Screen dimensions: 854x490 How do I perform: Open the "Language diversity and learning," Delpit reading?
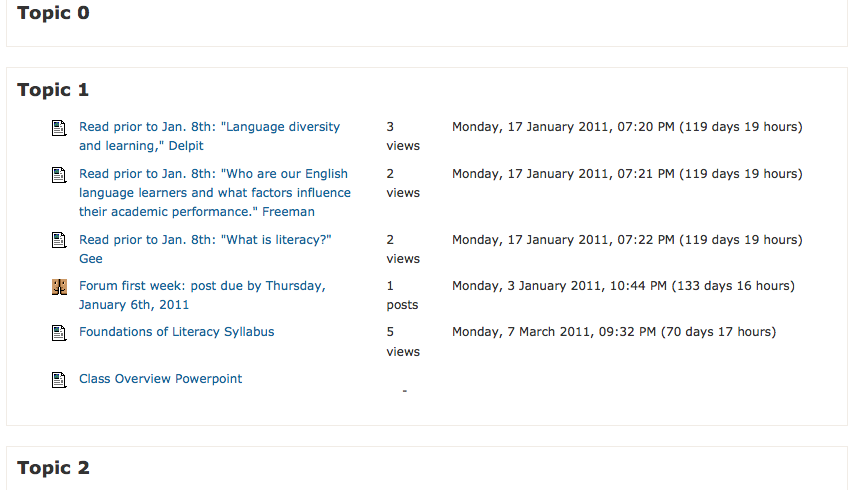209,136
